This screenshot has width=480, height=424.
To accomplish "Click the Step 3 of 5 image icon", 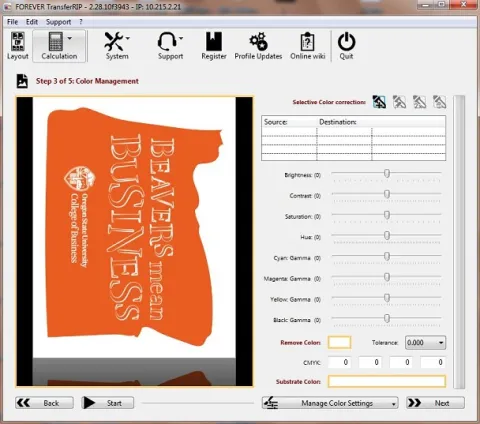I will point(22,81).
